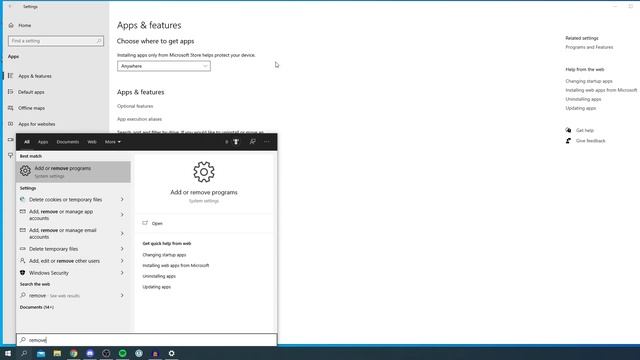Expand Add, remove or manage email accounts chevron
Viewport: 640px width, 360px height.
pyautogui.click(x=122, y=233)
